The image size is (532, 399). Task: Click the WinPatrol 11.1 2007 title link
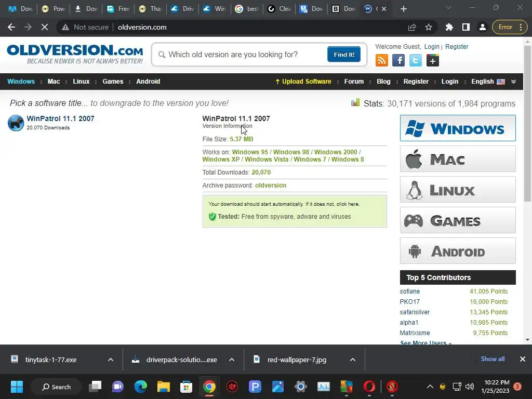click(x=60, y=118)
